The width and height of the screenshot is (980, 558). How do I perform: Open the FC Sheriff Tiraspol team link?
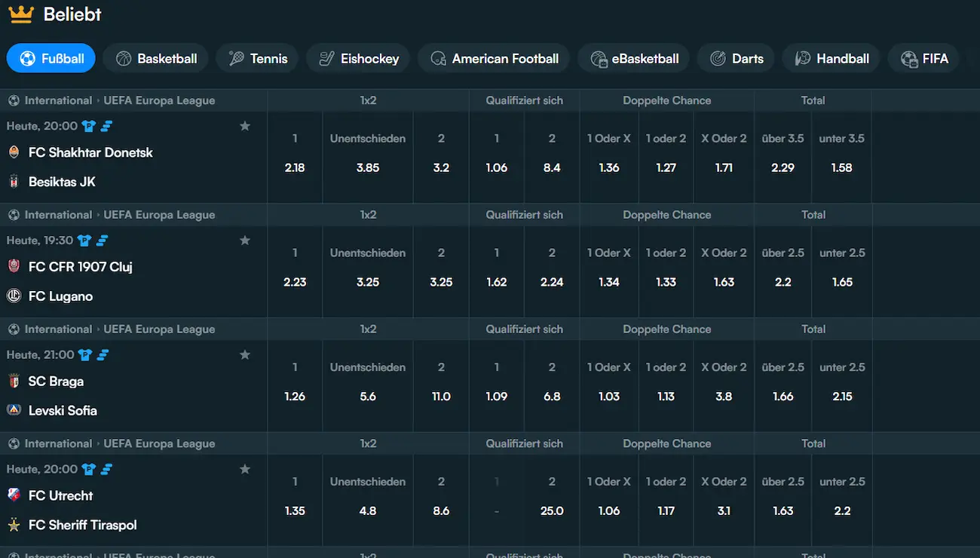coord(83,525)
